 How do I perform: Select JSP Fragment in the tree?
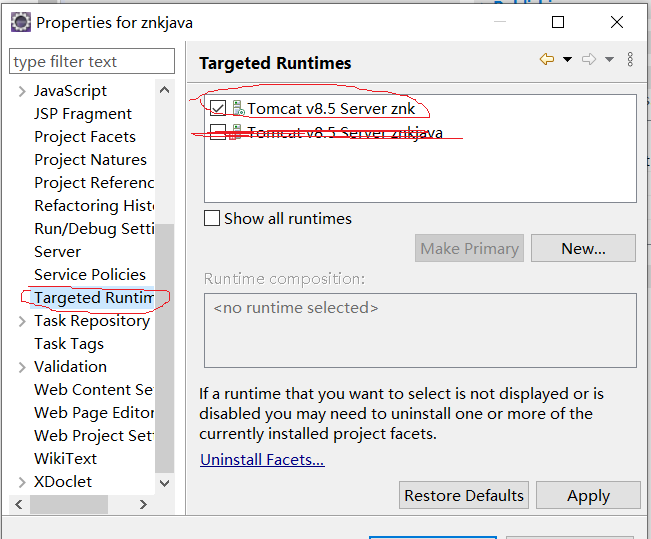click(83, 114)
